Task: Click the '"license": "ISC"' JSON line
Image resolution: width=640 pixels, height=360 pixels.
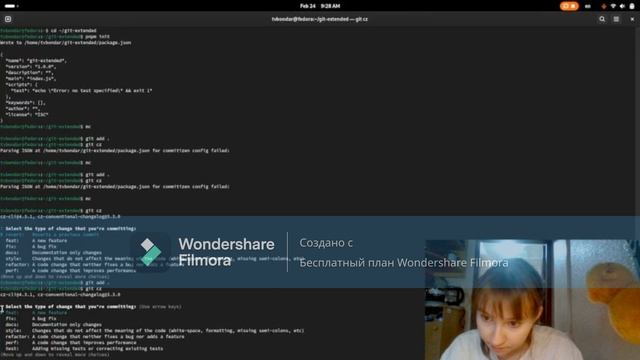Action: [27, 115]
